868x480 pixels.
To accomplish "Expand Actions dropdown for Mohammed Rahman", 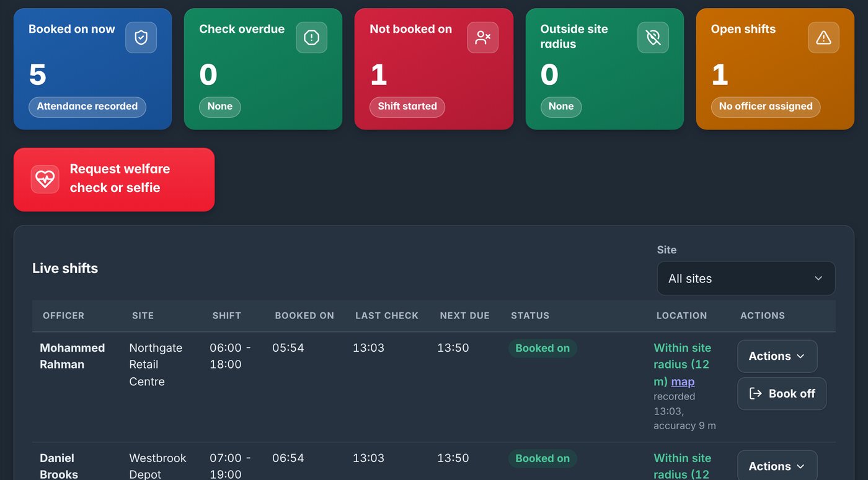I will point(777,356).
